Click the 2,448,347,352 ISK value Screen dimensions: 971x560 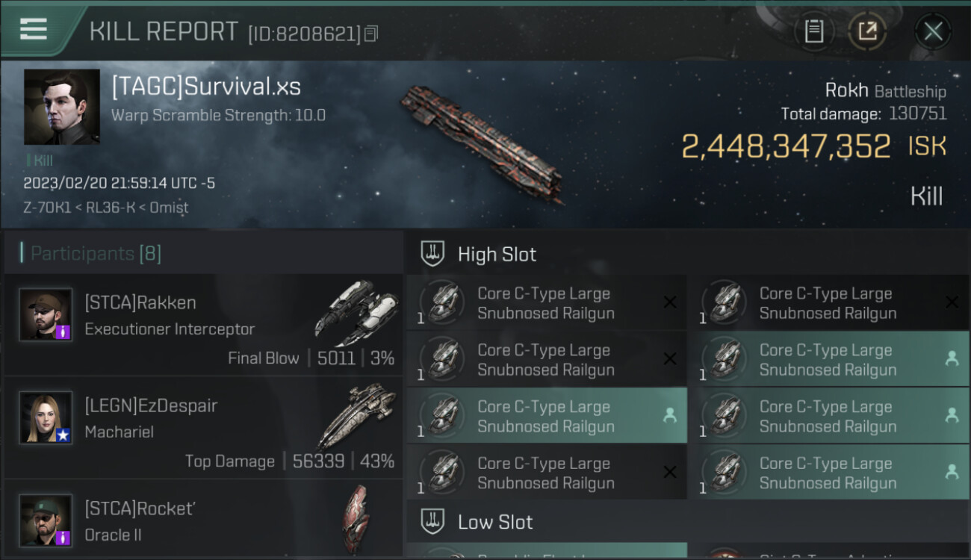pyautogui.click(x=814, y=146)
